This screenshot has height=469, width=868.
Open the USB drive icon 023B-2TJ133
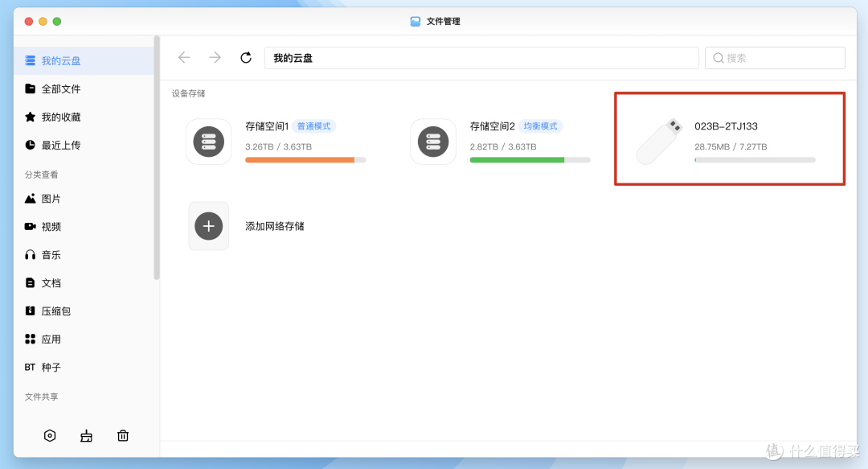click(x=658, y=142)
